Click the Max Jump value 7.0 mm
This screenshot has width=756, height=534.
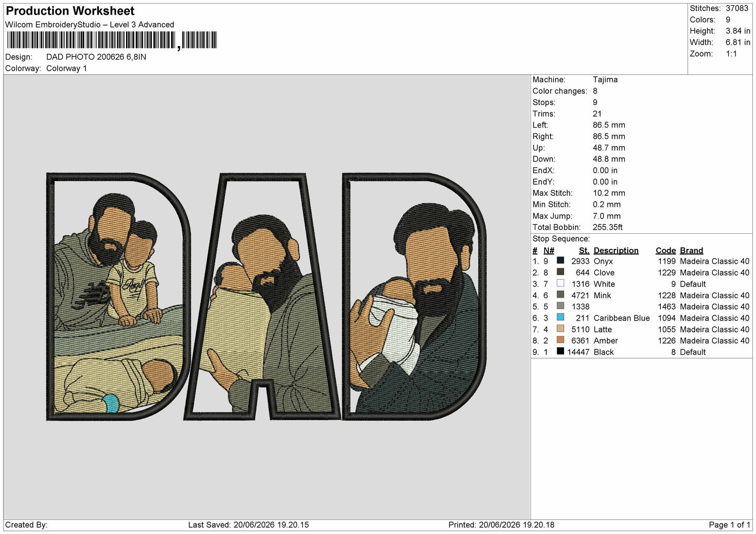click(607, 216)
